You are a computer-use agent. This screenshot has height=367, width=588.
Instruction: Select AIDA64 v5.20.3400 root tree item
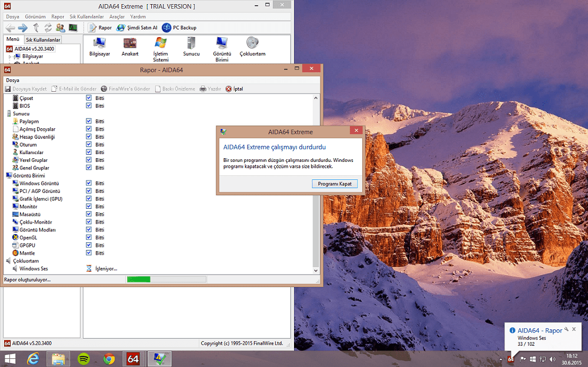coord(31,49)
